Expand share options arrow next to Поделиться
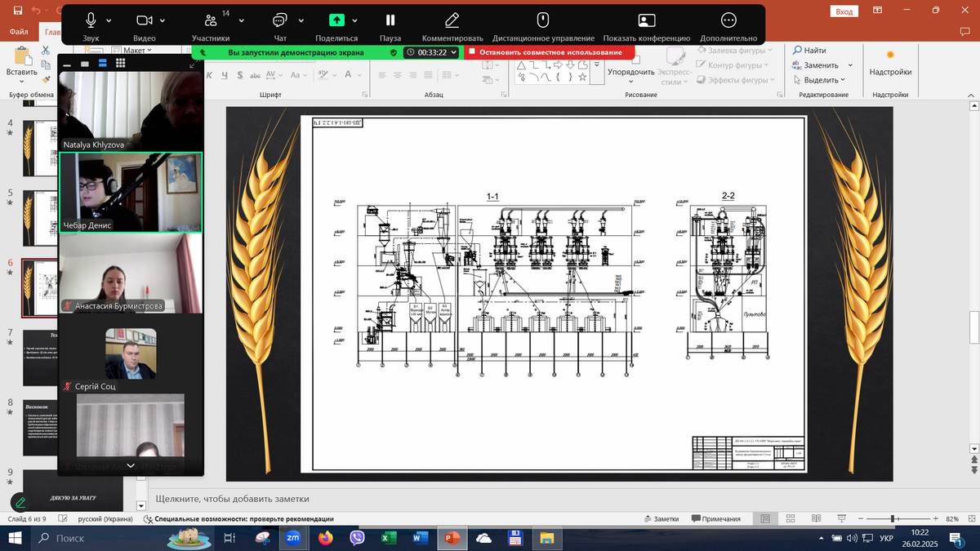 [x=354, y=20]
